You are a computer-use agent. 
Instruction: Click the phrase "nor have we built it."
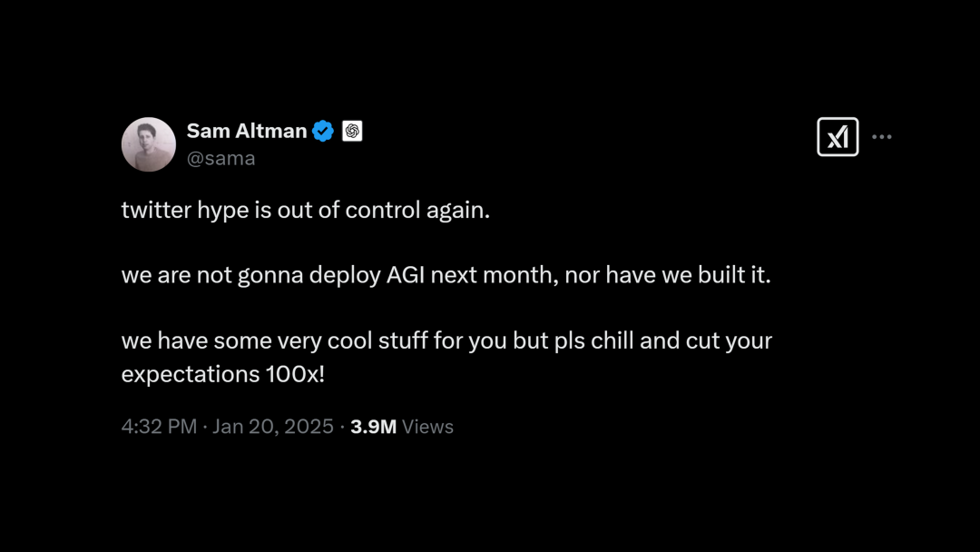[668, 275]
